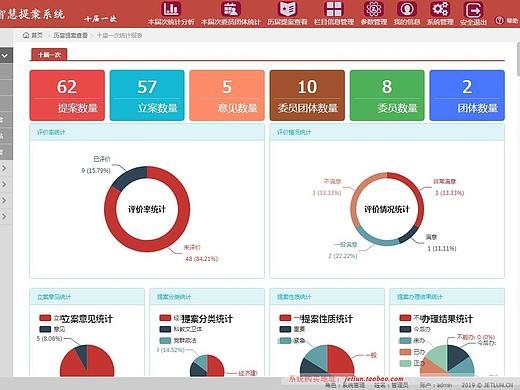This screenshot has height=390, width=520.
Task: Click 2 (22.22%) 一般满意 label
Action: pyautogui.click(x=343, y=256)
